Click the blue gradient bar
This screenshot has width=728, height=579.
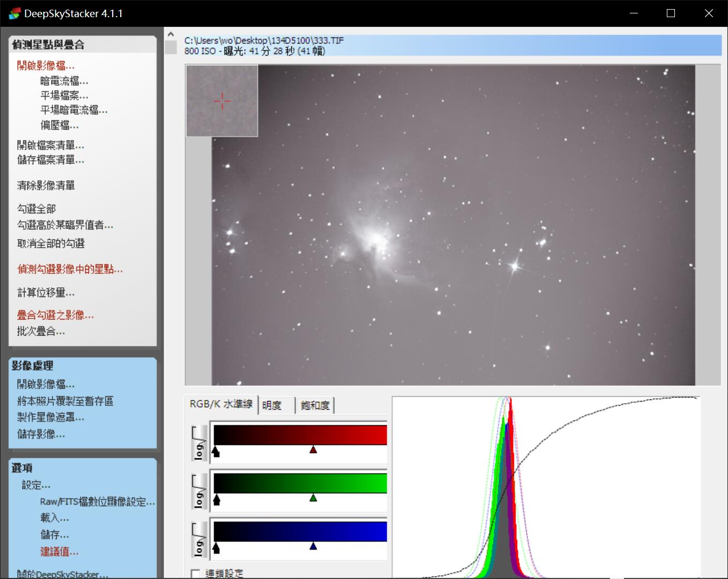300,531
